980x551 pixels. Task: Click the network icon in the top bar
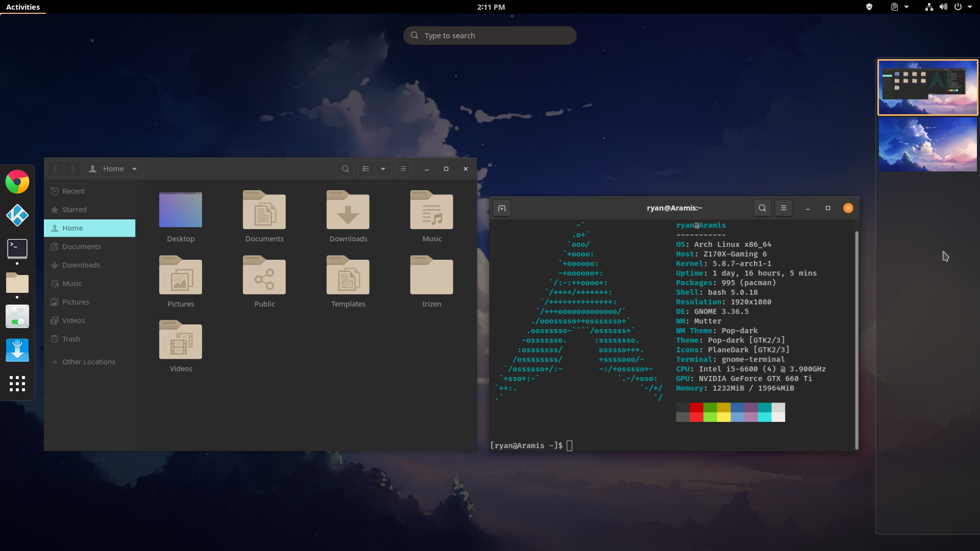pyautogui.click(x=929, y=7)
